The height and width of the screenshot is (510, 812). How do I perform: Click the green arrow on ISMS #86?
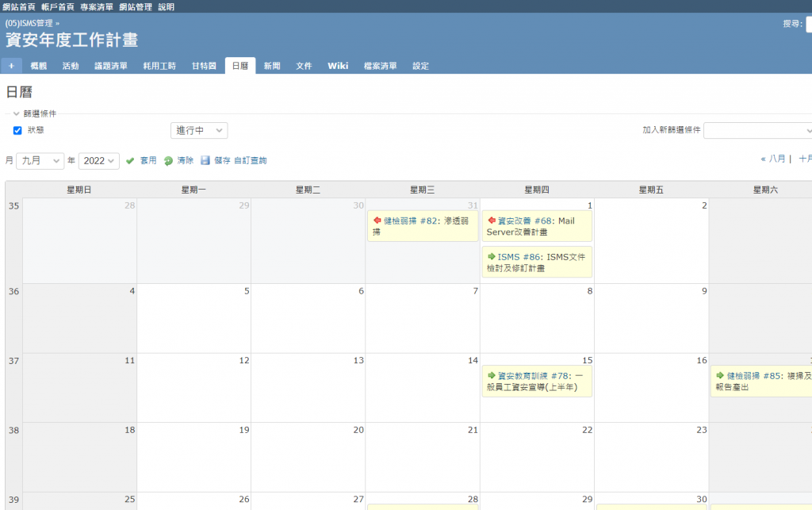pyautogui.click(x=492, y=257)
